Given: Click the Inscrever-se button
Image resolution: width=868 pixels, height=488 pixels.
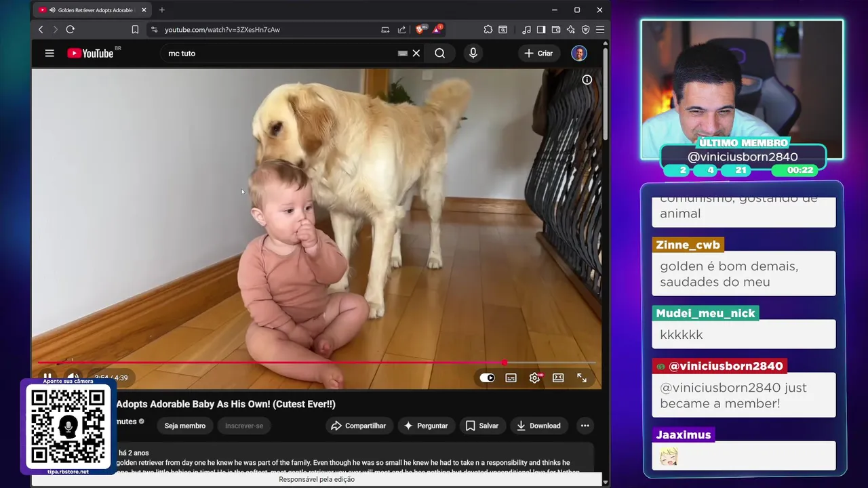Looking at the screenshot, I should click(244, 426).
